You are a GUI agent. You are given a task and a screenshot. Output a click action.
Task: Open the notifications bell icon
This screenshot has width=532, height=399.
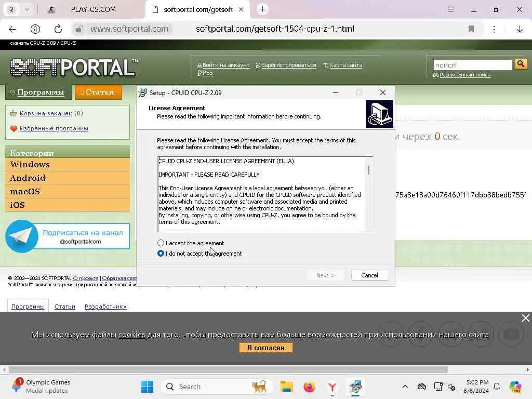point(497,387)
